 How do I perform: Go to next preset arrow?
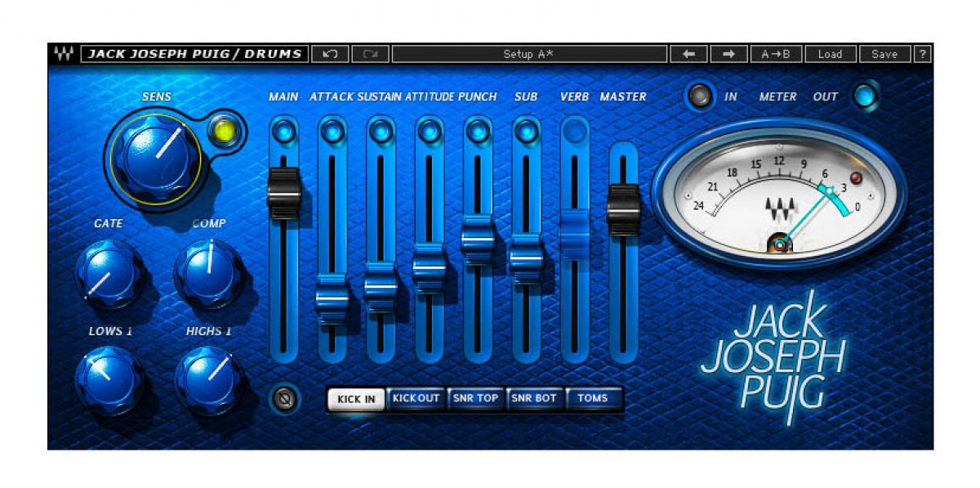729,54
